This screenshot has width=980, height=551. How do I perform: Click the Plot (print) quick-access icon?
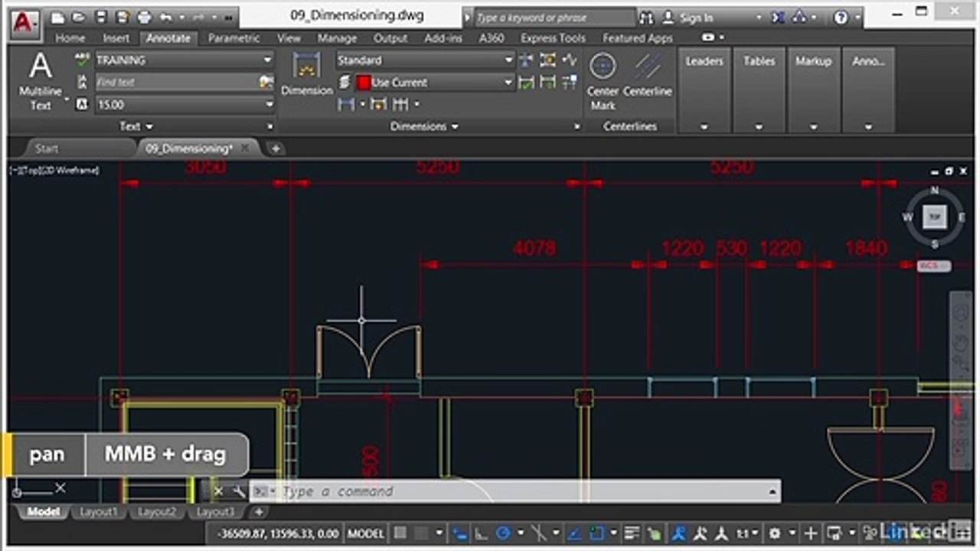click(143, 18)
